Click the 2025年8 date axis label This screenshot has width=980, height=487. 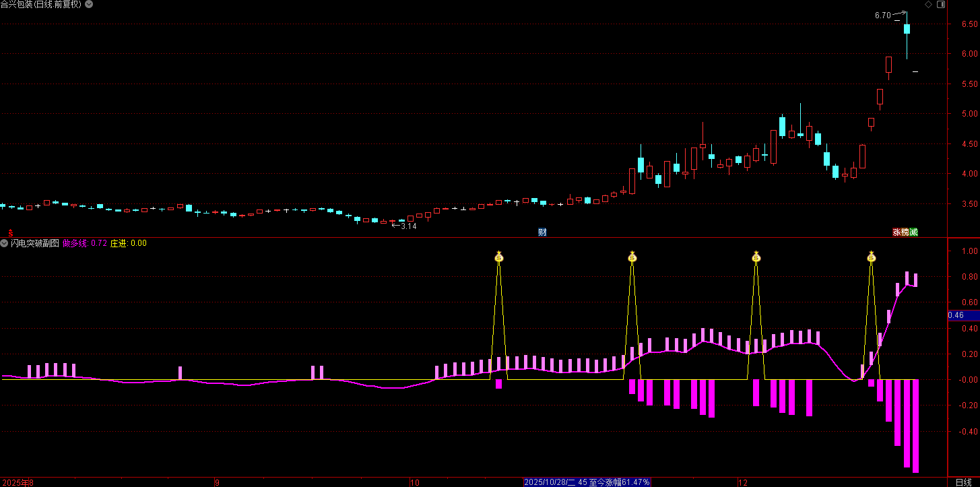point(17,482)
